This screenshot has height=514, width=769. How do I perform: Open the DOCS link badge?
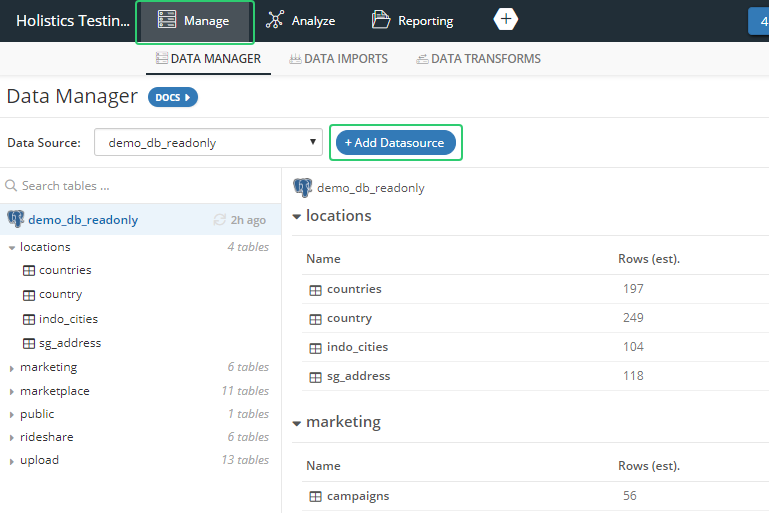tap(172, 97)
